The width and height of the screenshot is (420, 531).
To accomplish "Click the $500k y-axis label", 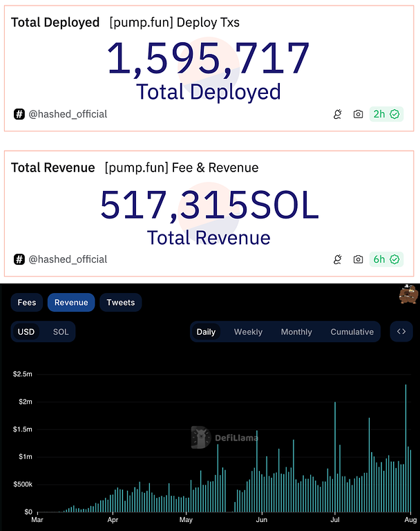I will (x=23, y=484).
